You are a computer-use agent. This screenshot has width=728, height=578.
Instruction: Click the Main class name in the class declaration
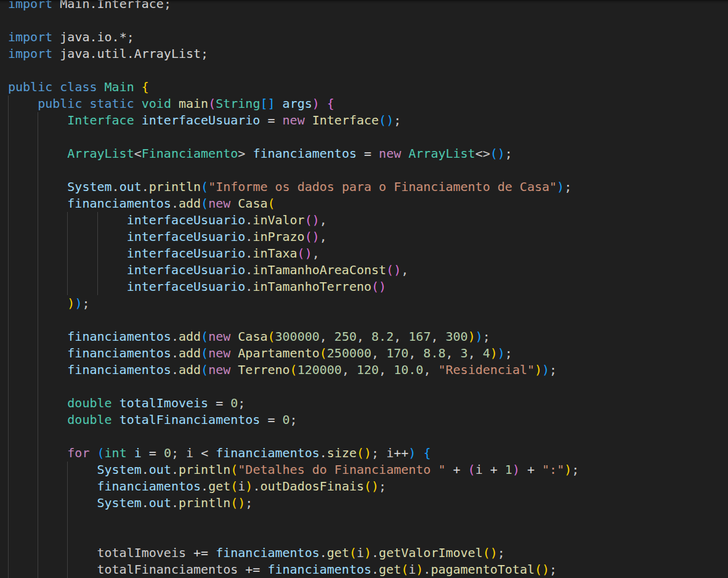[x=118, y=87]
